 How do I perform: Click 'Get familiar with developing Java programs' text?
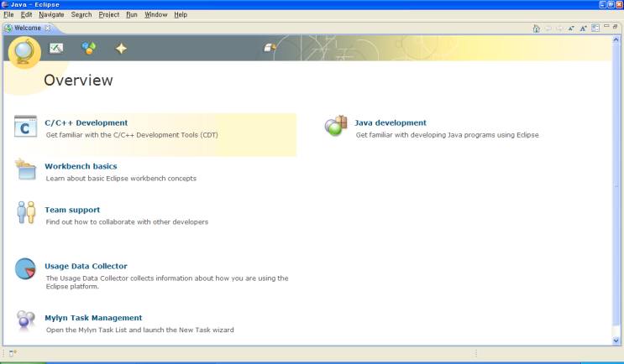[x=448, y=135]
